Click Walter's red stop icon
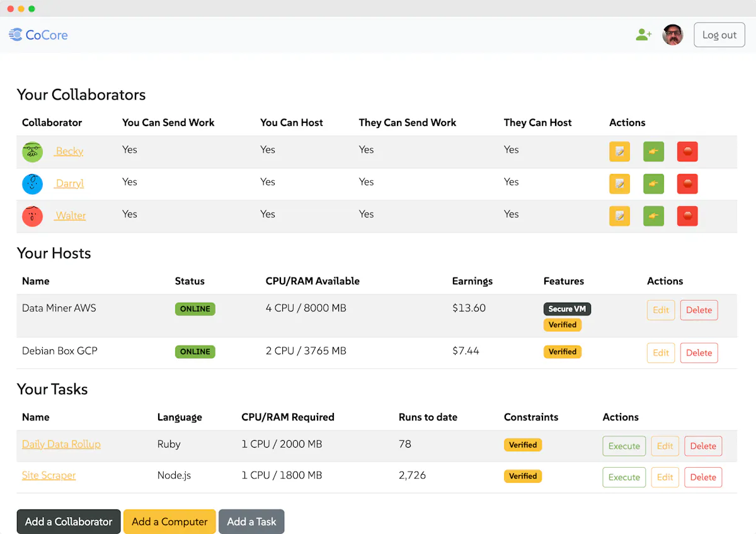This screenshot has width=756, height=534. (687, 216)
